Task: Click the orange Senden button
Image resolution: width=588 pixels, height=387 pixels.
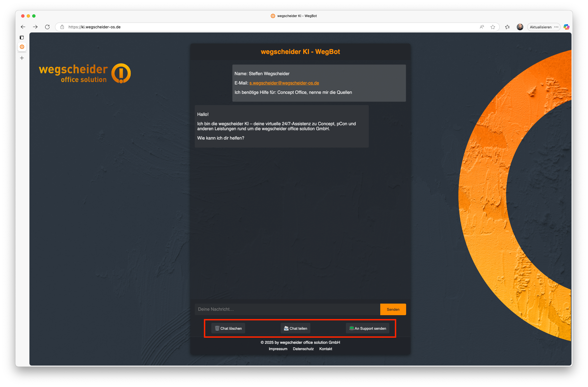Action: point(393,309)
